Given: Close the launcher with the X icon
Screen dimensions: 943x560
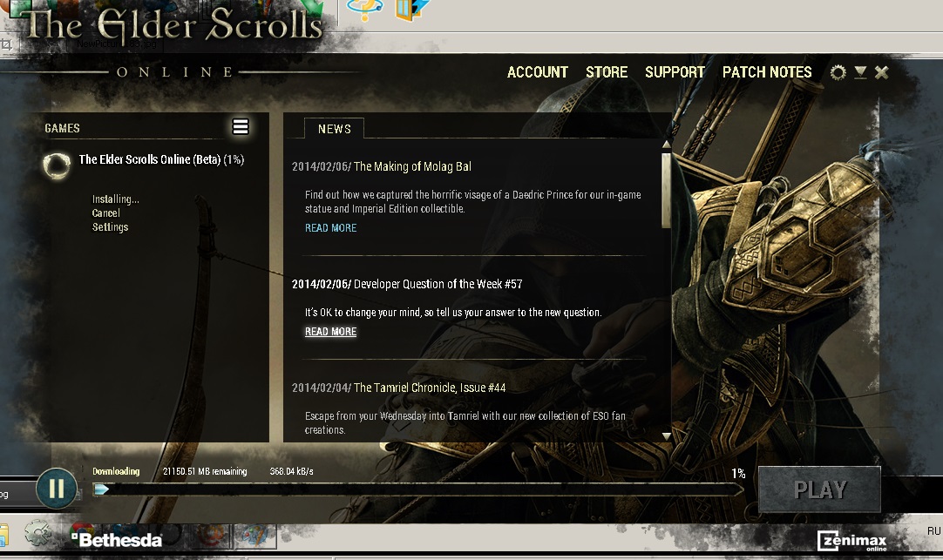Looking at the screenshot, I should pyautogui.click(x=882, y=72).
